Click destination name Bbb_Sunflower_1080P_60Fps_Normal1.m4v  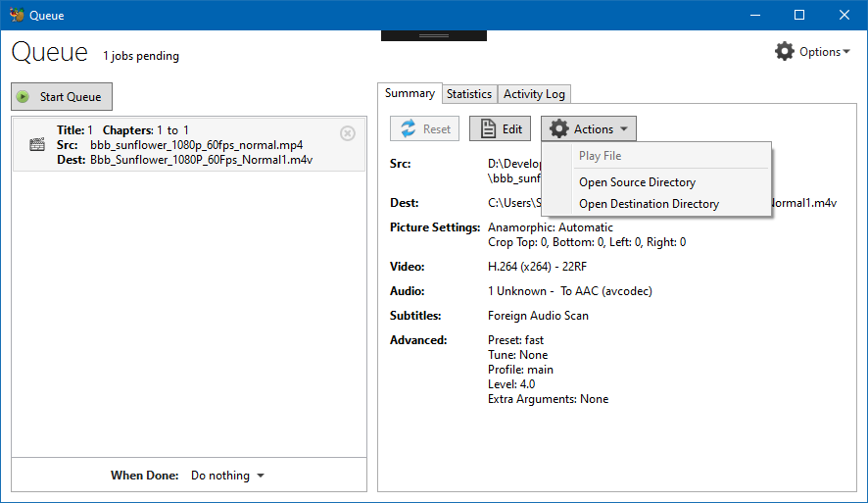coord(202,160)
